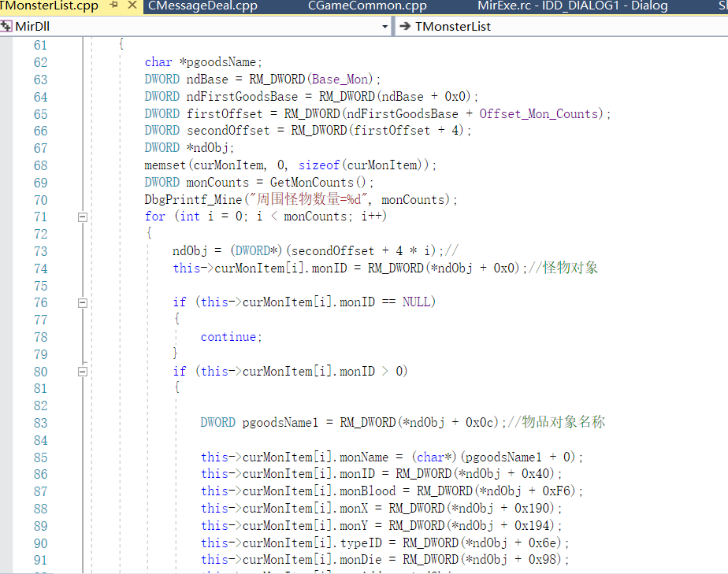Select the TMonsterList.cpp tab
Image resolution: width=728 pixels, height=574 pixels.
49,6
